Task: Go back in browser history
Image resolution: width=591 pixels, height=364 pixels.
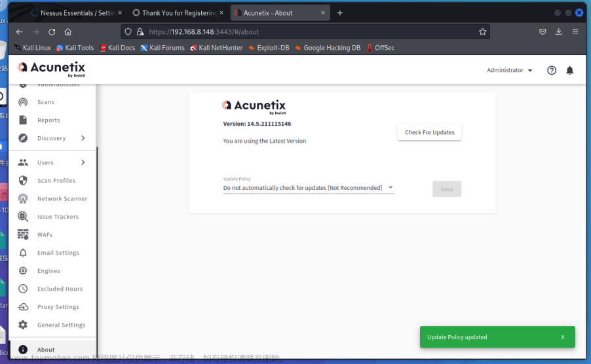Action: pos(20,32)
